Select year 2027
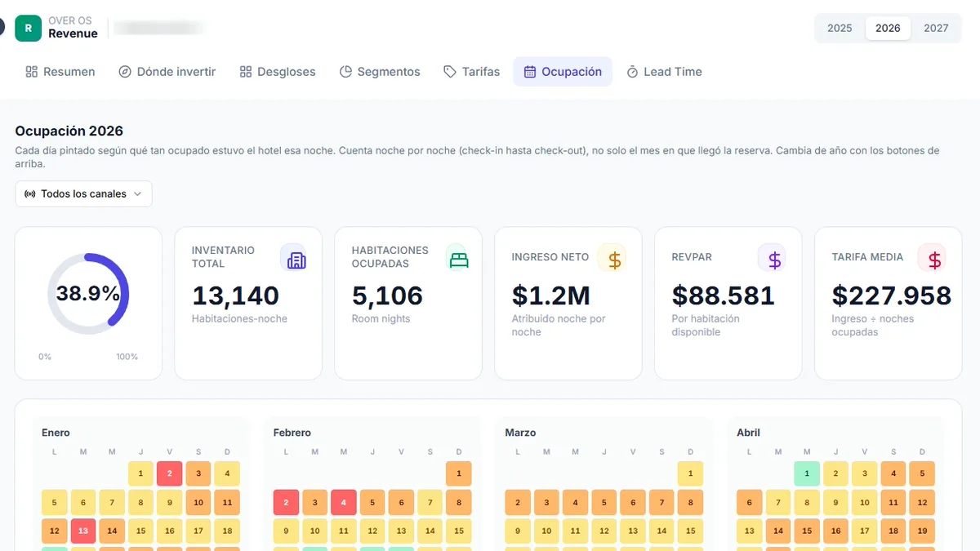980x551 pixels. (936, 28)
